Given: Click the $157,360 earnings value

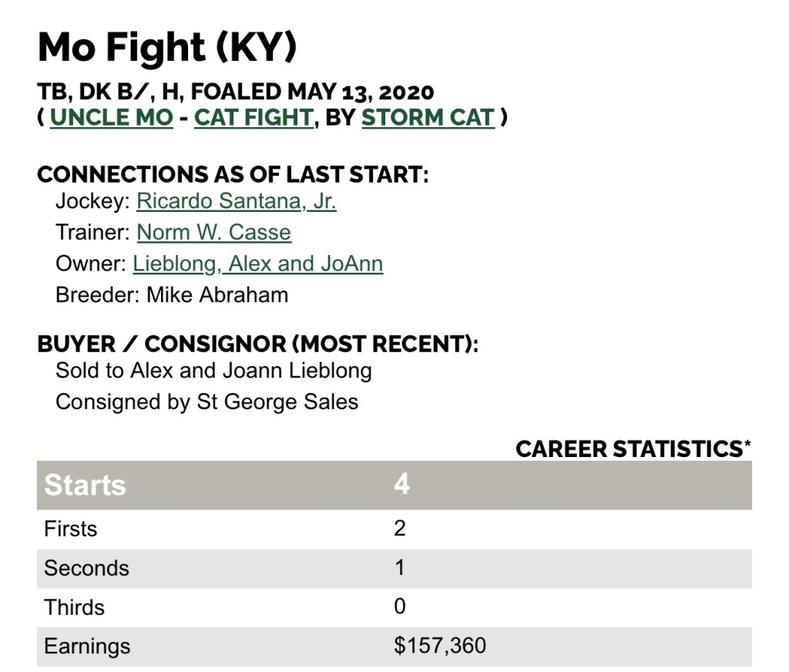Looking at the screenshot, I should click(x=439, y=645).
